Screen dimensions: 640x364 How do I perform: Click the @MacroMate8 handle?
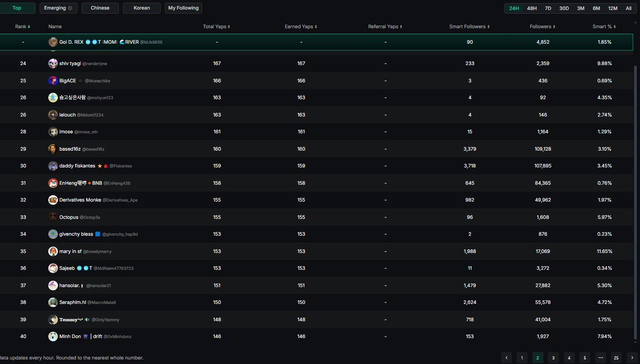[102, 303]
